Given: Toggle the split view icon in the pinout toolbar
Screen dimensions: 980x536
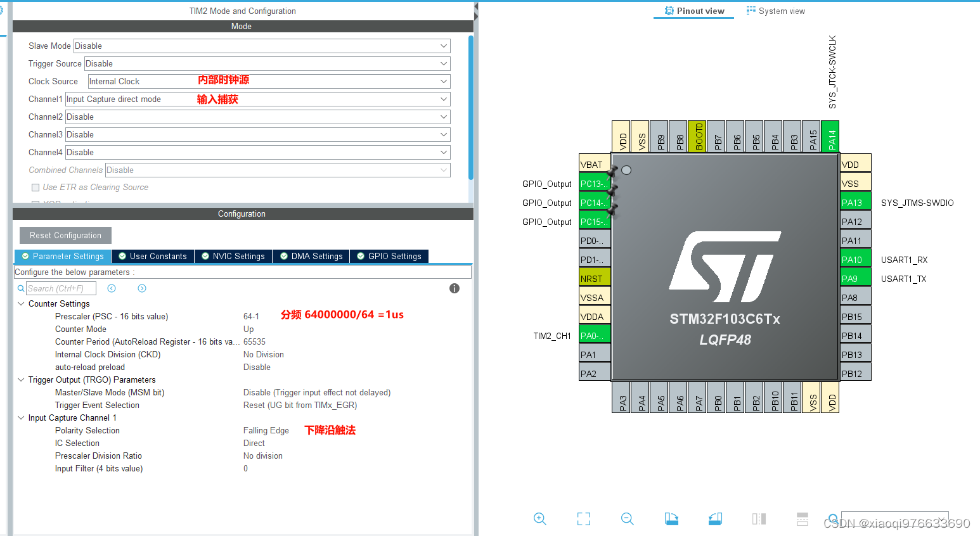Looking at the screenshot, I should [759, 519].
